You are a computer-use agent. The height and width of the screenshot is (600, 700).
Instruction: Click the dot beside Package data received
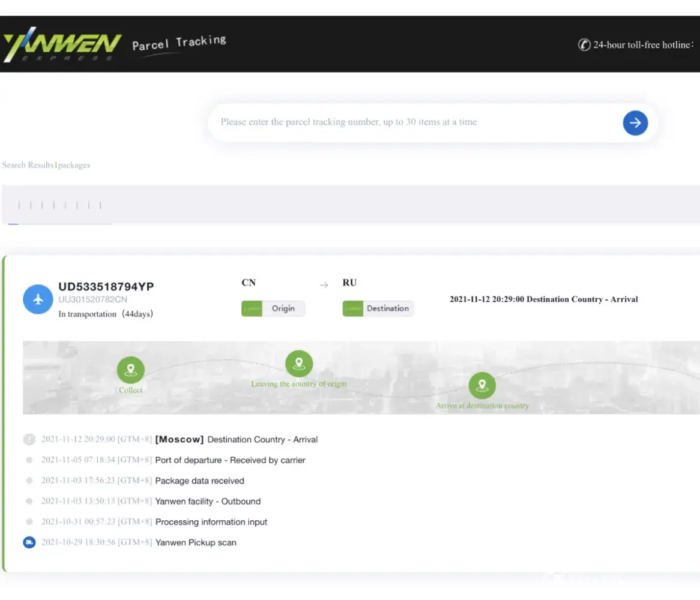pos(29,481)
